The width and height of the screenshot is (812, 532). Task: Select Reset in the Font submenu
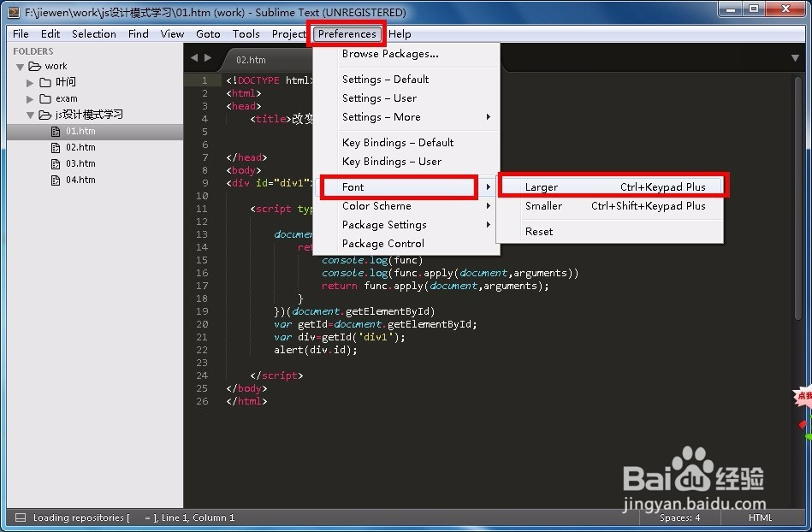pyautogui.click(x=538, y=231)
